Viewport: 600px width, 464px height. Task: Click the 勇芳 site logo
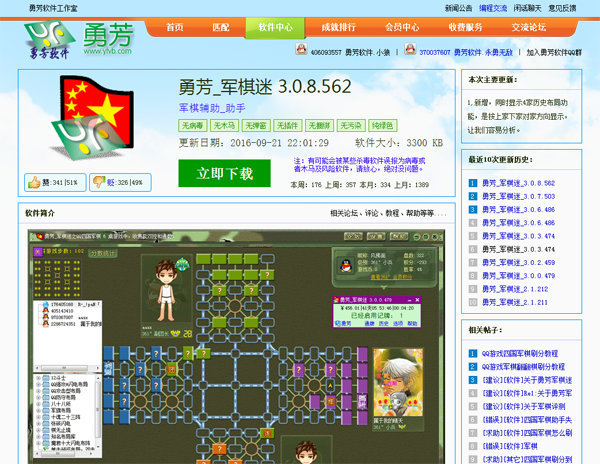[79, 40]
